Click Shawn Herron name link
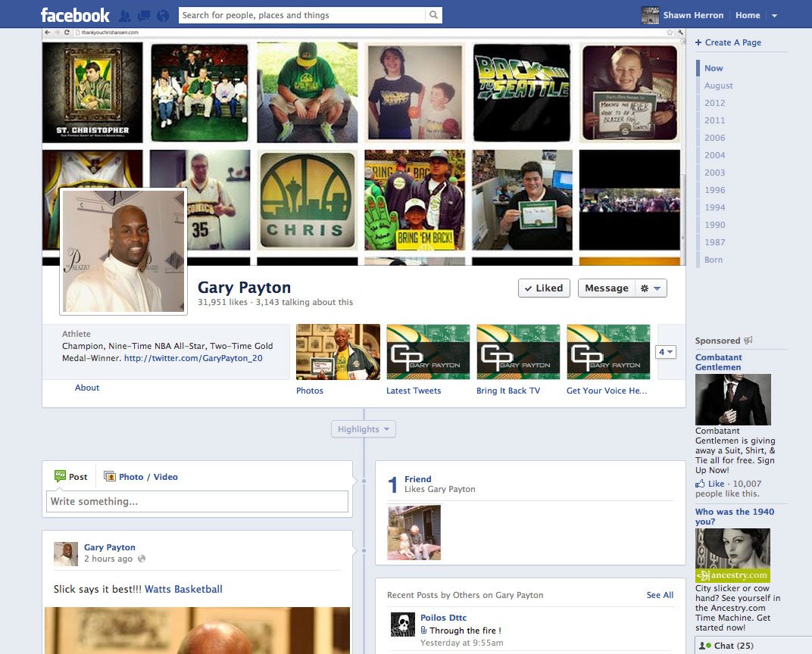The width and height of the screenshot is (812, 654). 693,15
